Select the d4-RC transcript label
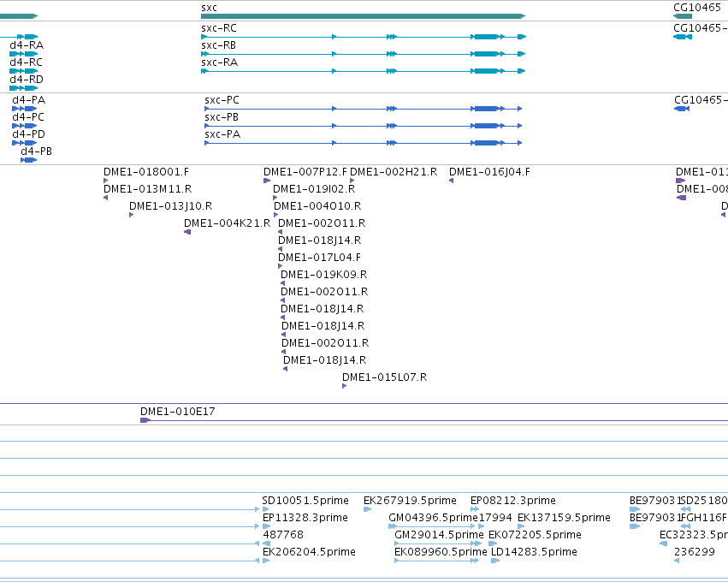This screenshot has width=728, height=582. (26, 62)
